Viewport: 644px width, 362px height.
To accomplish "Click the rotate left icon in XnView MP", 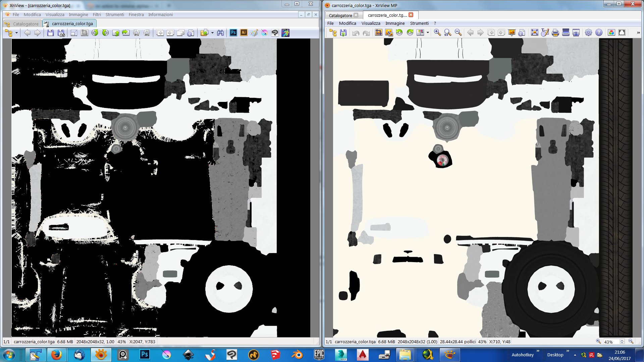I will coord(399,33).
